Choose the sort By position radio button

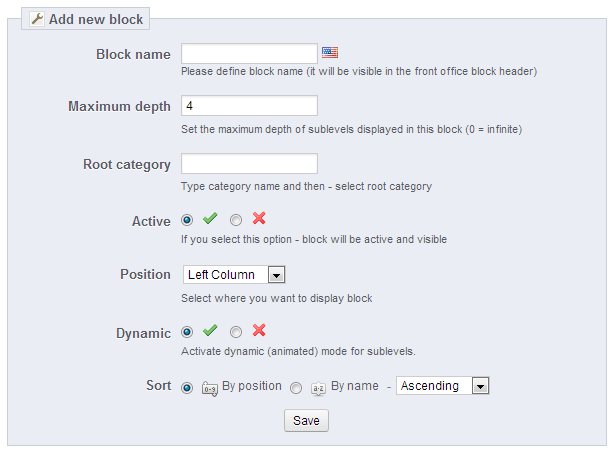click(x=188, y=388)
